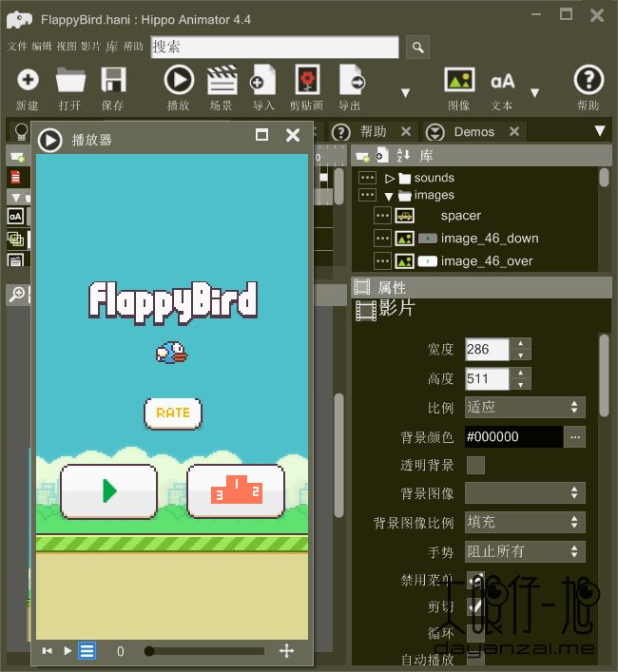Insert an Image (图像) from toolbar

point(459,82)
